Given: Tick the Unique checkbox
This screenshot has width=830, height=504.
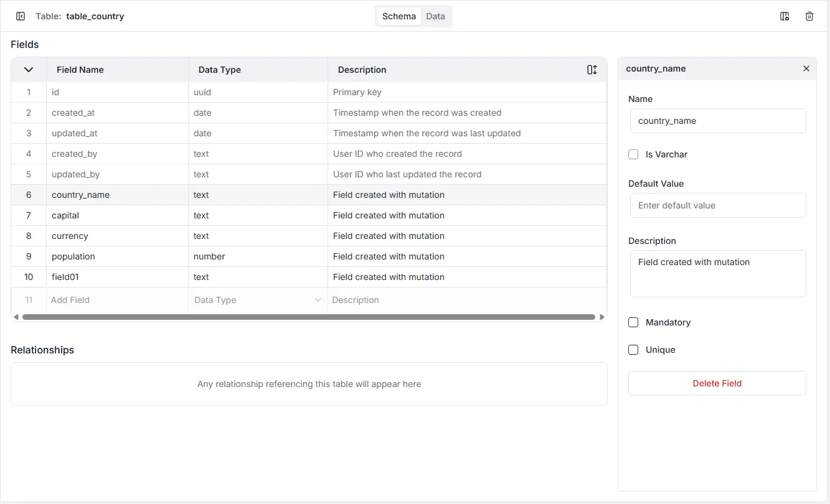Looking at the screenshot, I should point(633,350).
